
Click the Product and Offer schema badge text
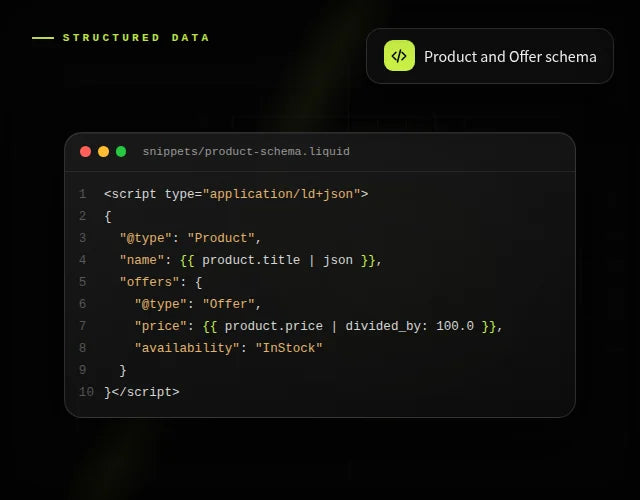(510, 57)
